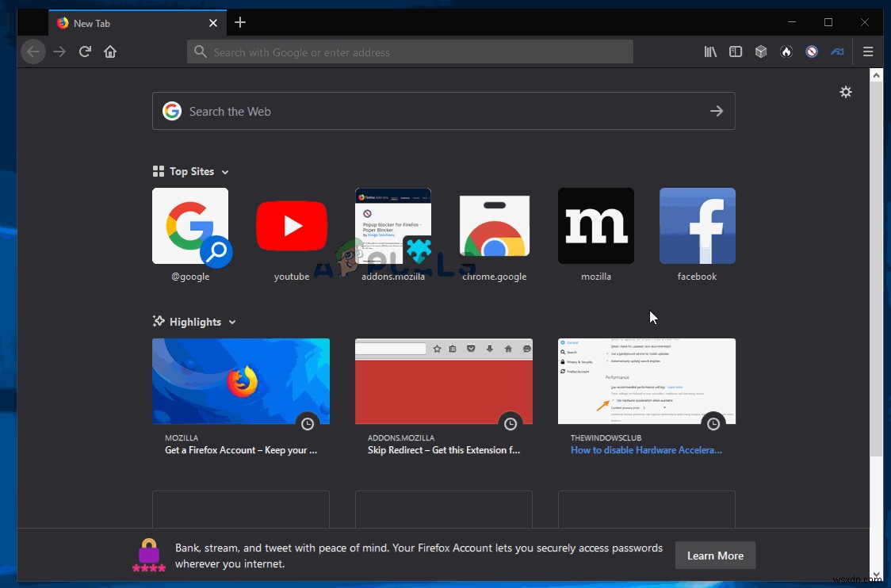Screen dimensions: 891x588
Task: Open the content blocker extension icon
Action: pos(812,52)
